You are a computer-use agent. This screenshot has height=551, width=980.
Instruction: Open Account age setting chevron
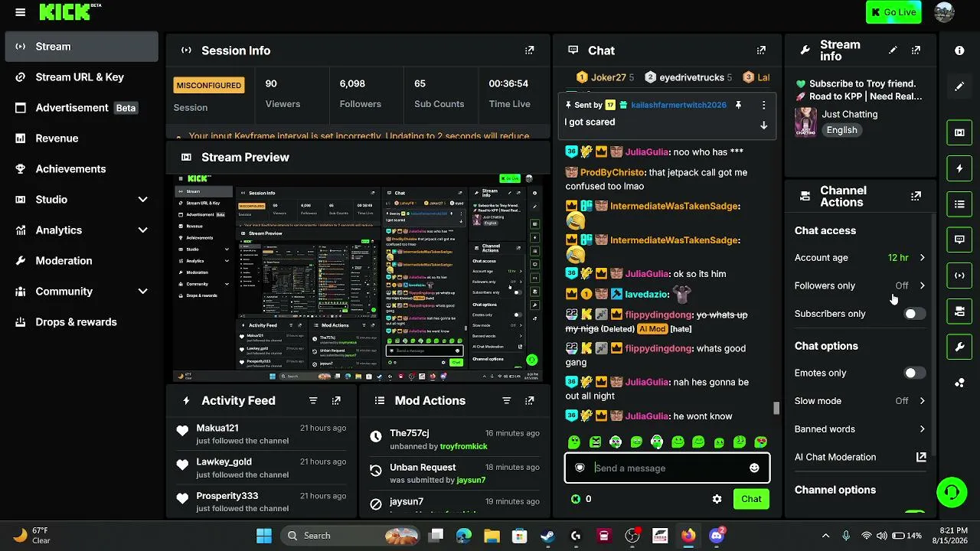[x=922, y=258]
